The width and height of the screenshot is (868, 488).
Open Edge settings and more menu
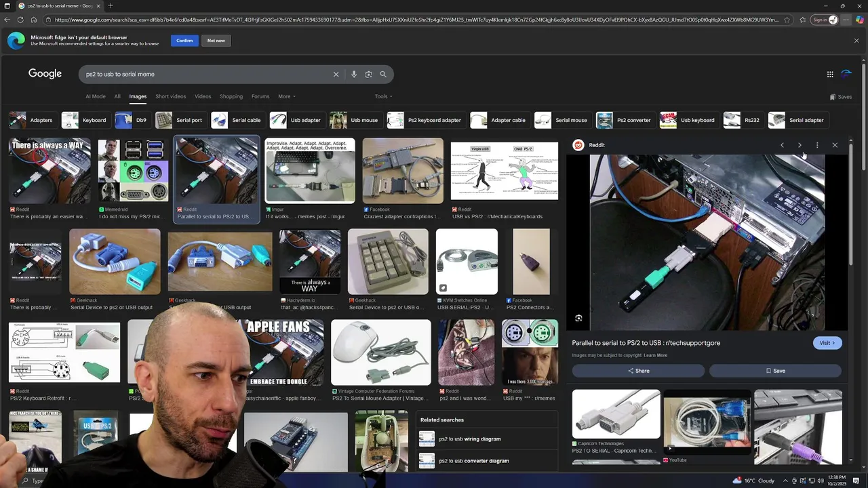click(846, 20)
